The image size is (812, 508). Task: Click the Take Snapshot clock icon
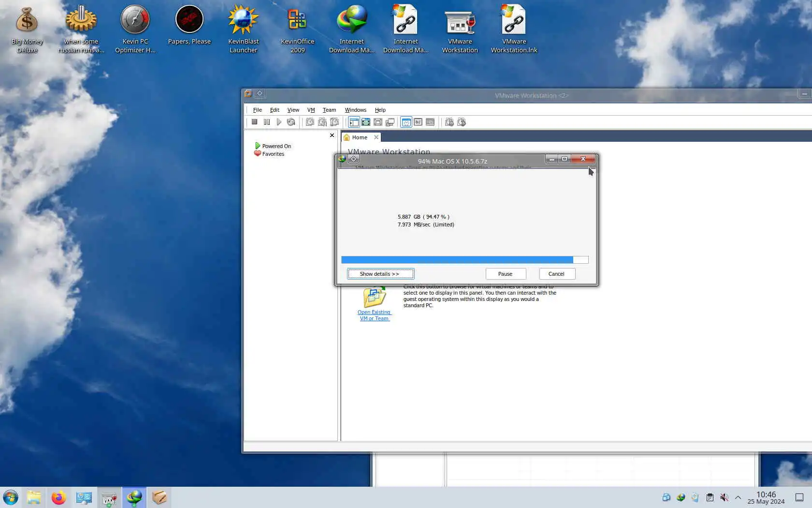click(x=310, y=122)
